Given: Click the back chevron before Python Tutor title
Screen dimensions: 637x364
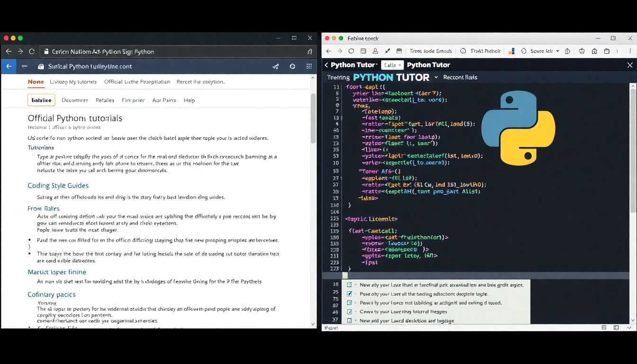Looking at the screenshot, I should [x=326, y=65].
